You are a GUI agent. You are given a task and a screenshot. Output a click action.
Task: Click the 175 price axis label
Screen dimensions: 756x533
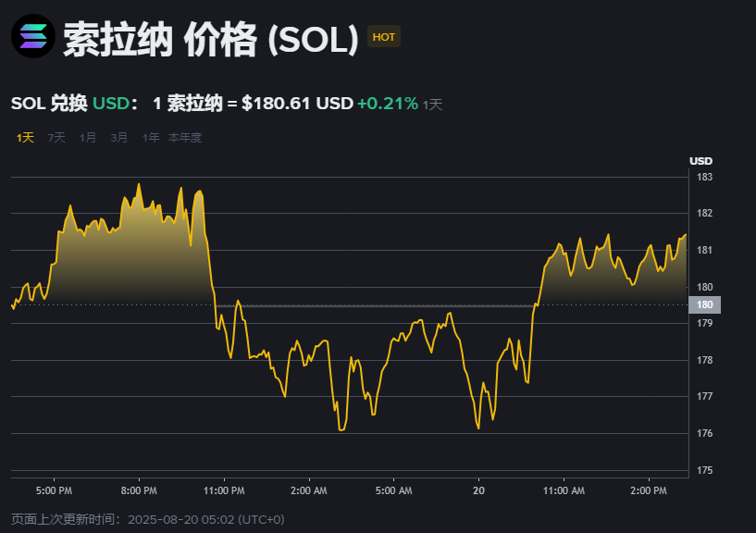[x=704, y=470]
